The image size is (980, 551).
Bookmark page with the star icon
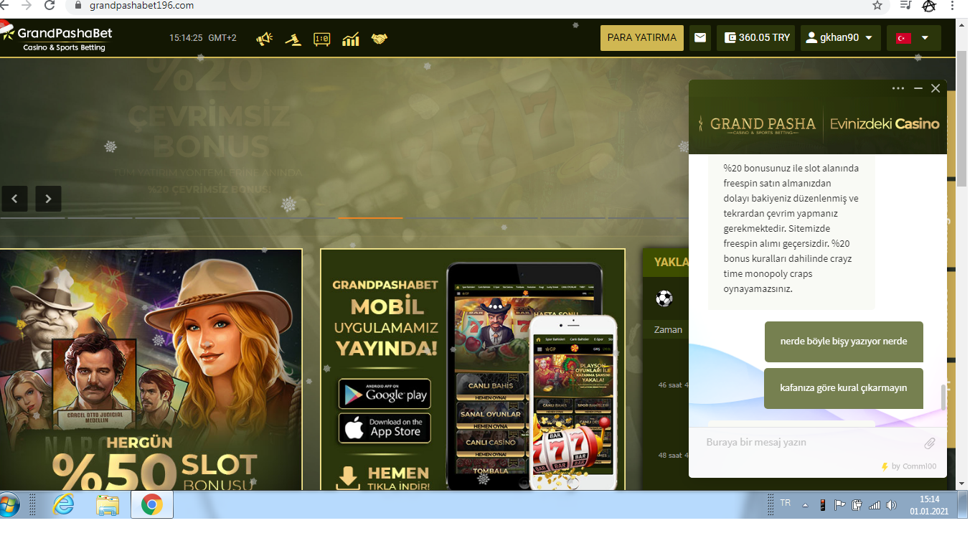(x=877, y=6)
